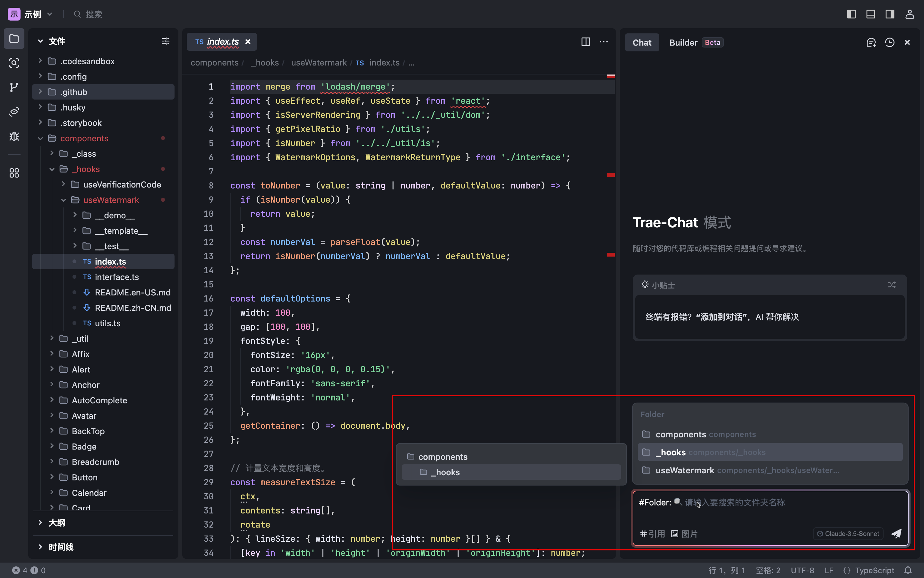Click the file explorer filter settings icon
Viewport: 924px width, 578px height.
(x=165, y=41)
